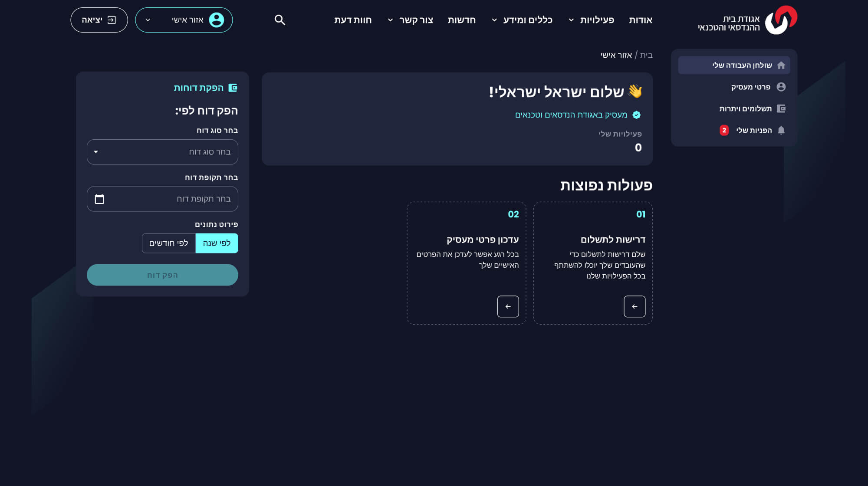Click the organization logo in the header
The image size is (868, 486).
(x=780, y=20)
